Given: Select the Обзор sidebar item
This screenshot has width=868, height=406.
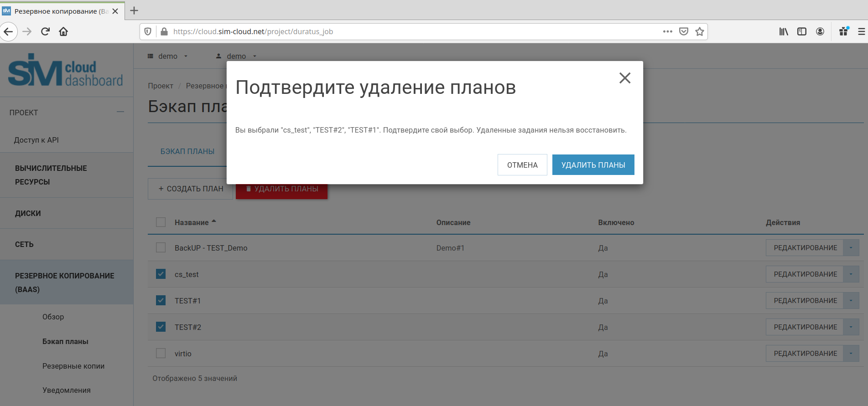Looking at the screenshot, I should (x=53, y=317).
